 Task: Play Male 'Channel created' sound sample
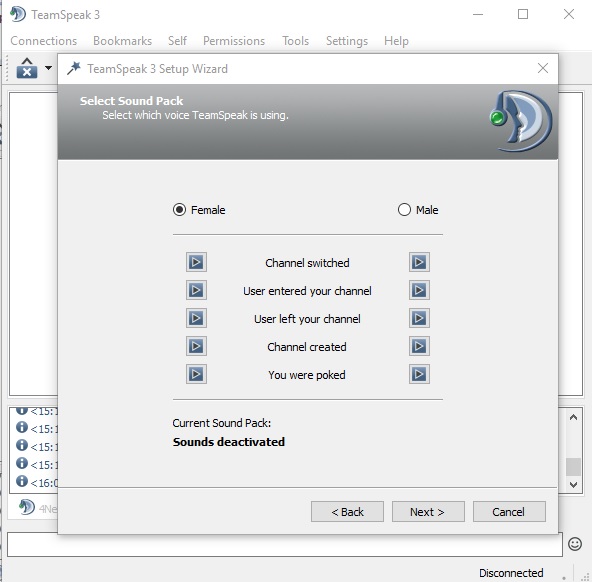click(419, 346)
